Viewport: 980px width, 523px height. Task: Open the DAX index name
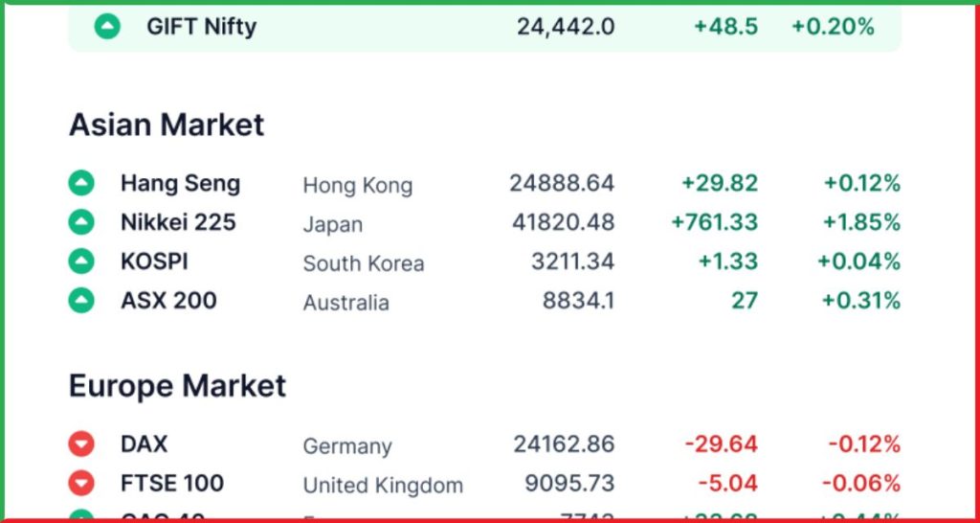point(145,444)
